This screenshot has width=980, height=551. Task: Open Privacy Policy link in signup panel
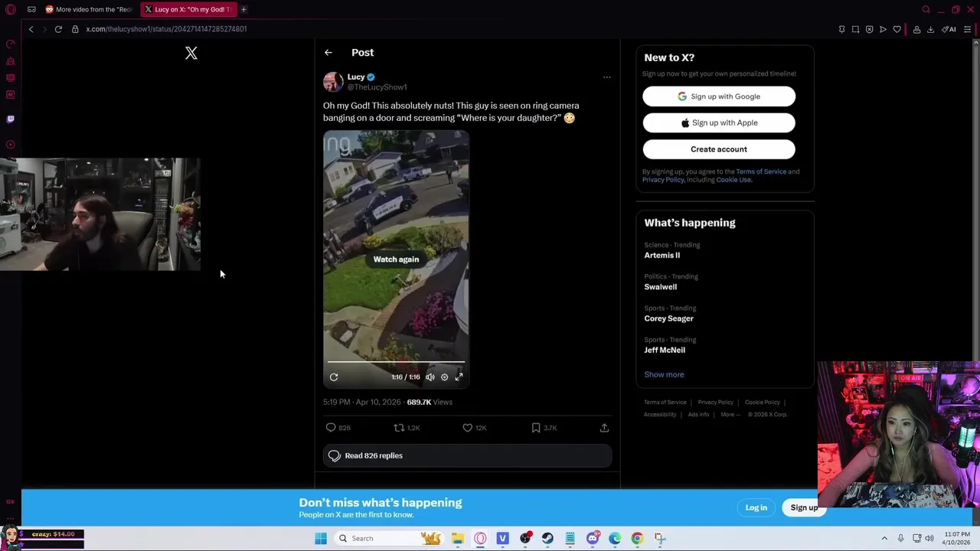pos(663,180)
